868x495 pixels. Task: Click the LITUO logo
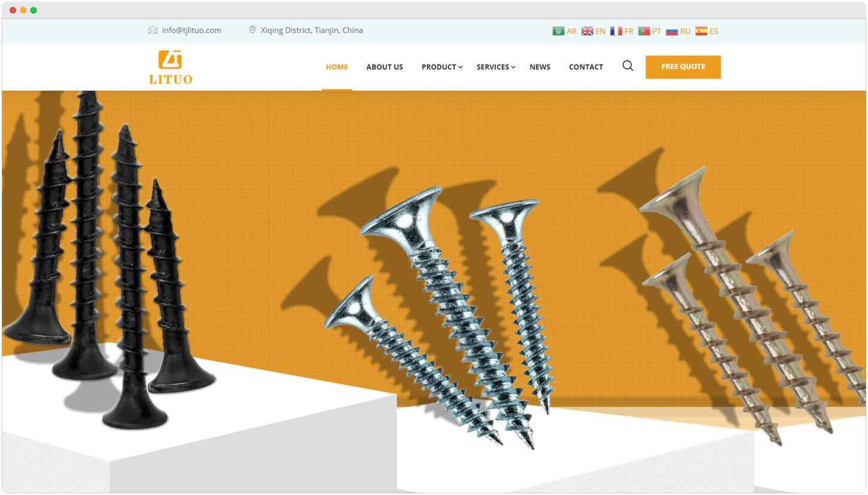pos(171,67)
